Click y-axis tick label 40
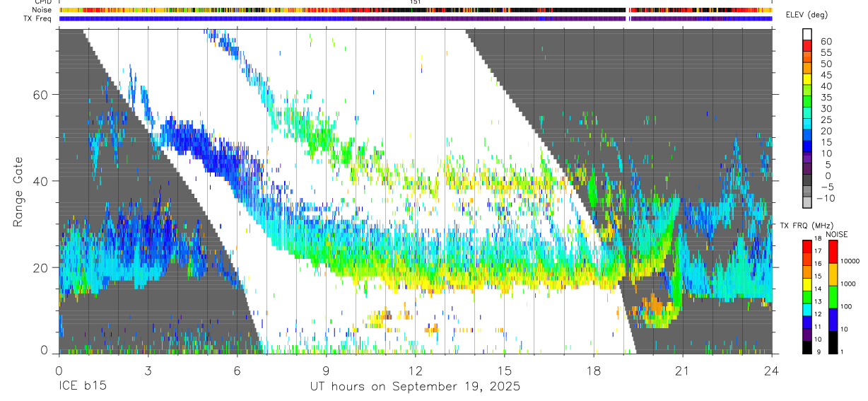Screen dimensions: 868x401 coord(40,181)
